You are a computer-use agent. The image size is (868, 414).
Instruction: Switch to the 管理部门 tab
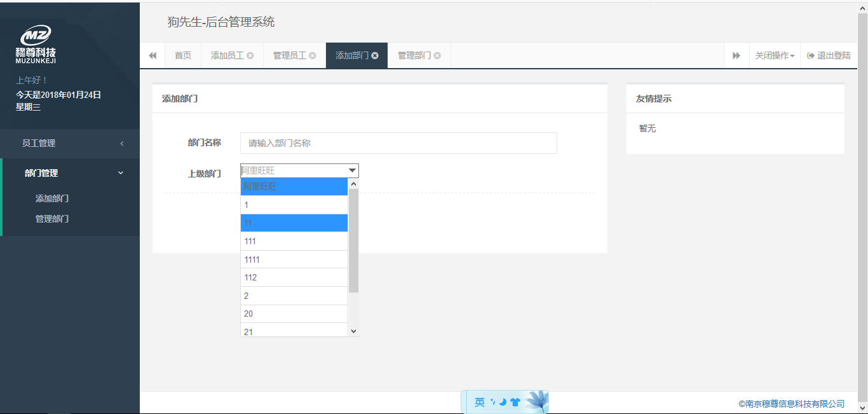414,56
